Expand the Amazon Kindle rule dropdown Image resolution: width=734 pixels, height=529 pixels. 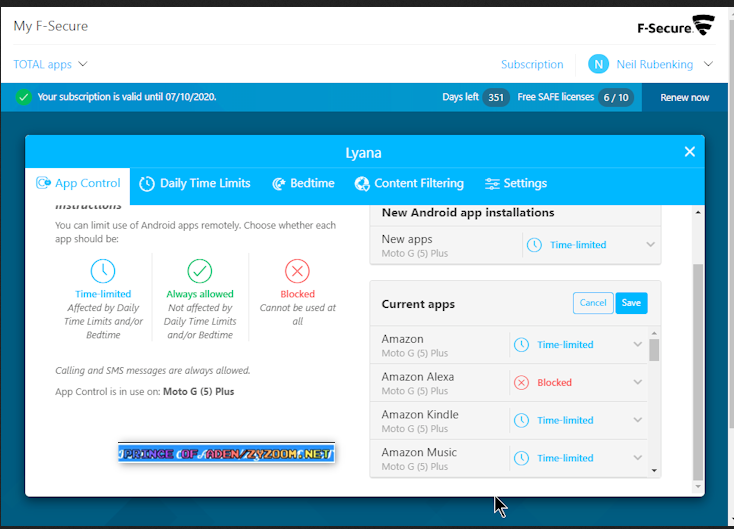(x=638, y=420)
